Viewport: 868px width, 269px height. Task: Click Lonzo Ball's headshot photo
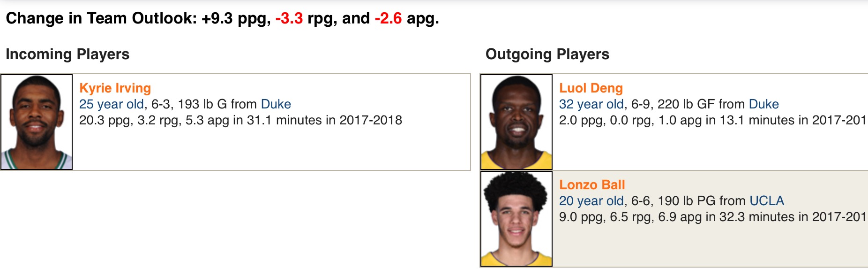click(x=516, y=219)
